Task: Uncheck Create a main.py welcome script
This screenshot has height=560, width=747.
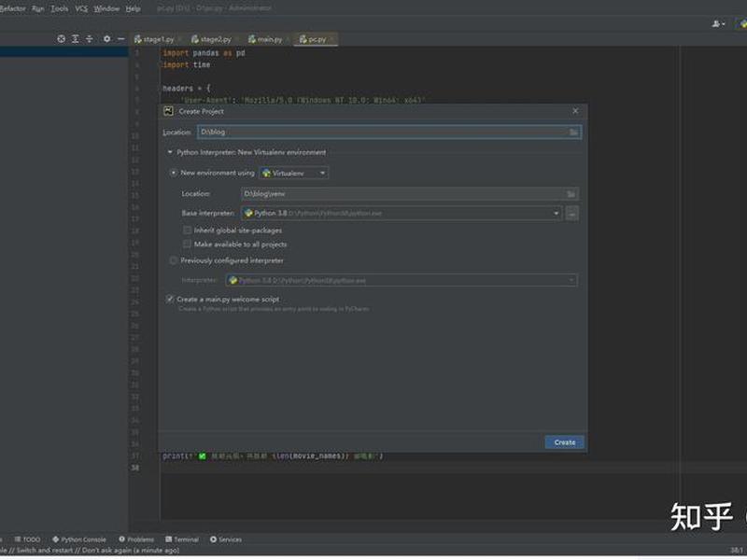Action: coord(170,299)
